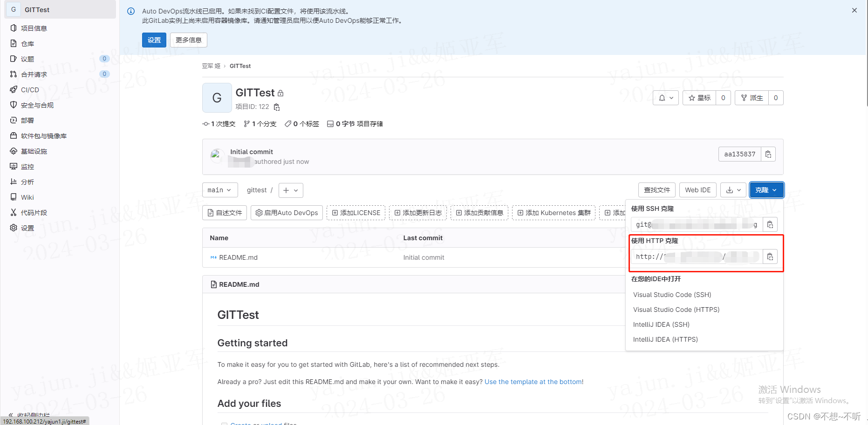Click the HTTP clone URL field
The image size is (868, 425).
[x=697, y=256]
